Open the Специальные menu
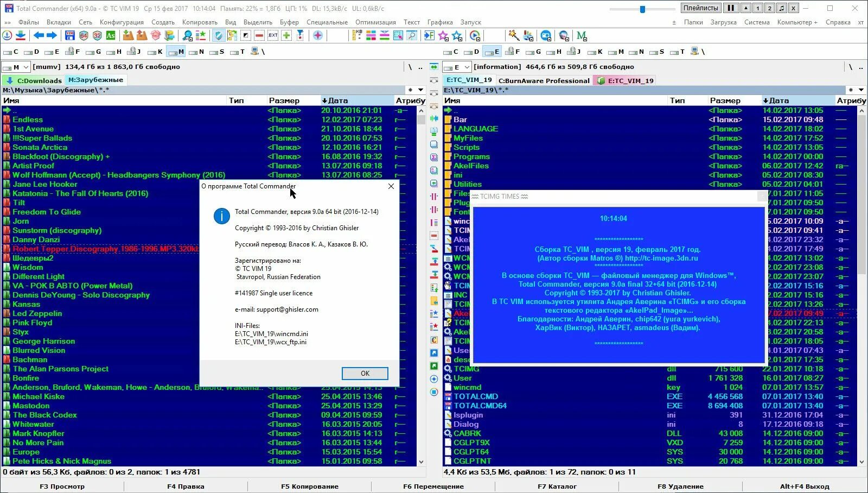Screen dimensions: 868x493 [x=327, y=22]
